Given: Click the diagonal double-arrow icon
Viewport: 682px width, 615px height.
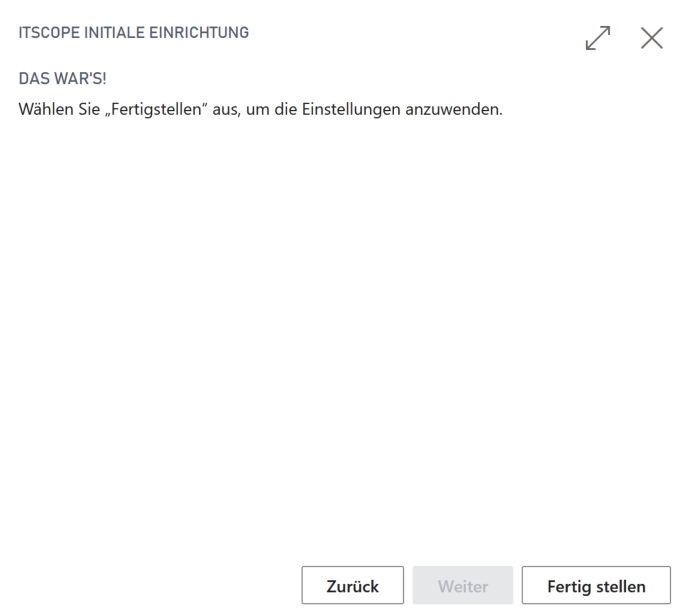Looking at the screenshot, I should pos(598,38).
